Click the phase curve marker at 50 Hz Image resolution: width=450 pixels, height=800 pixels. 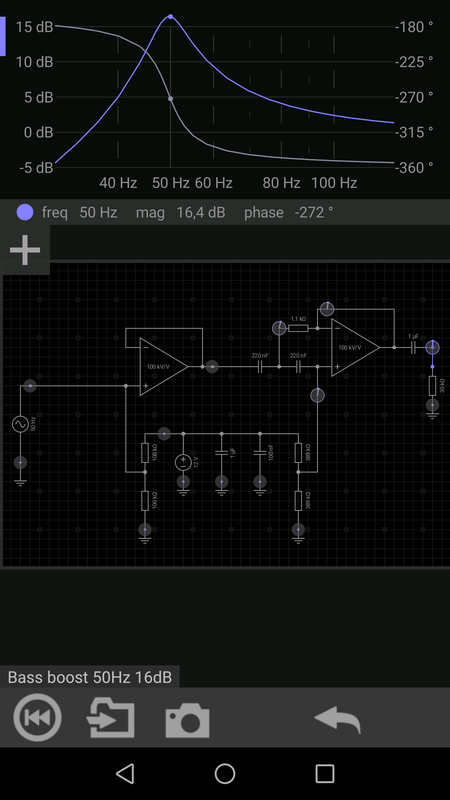170,98
